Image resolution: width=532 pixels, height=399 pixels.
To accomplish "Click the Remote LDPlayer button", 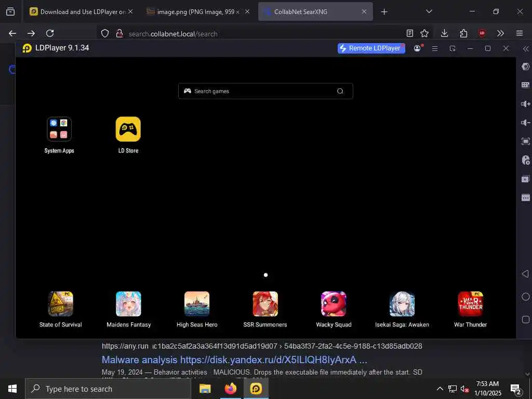I will click(x=371, y=48).
